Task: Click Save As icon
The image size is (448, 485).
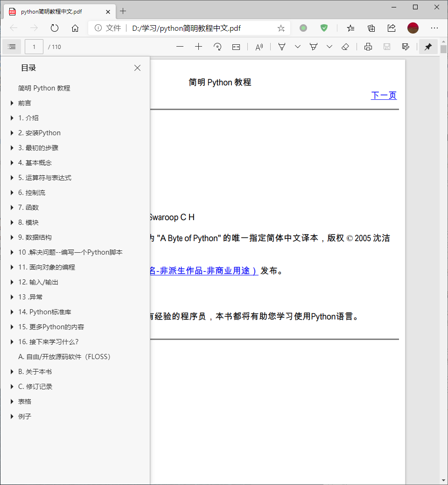Action: (406, 47)
